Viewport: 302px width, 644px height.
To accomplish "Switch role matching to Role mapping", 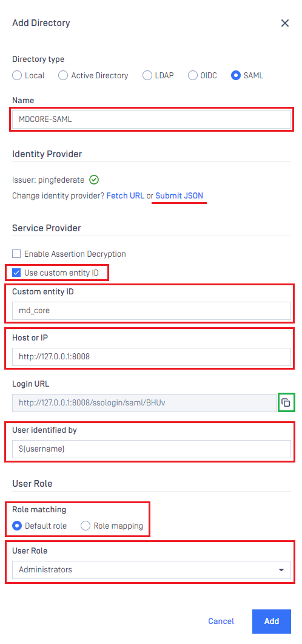I will tap(86, 526).
